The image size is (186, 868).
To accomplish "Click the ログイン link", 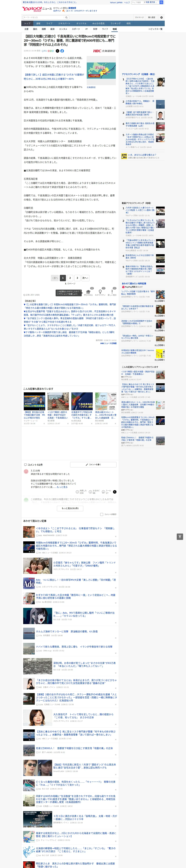I will tap(57, 11).
